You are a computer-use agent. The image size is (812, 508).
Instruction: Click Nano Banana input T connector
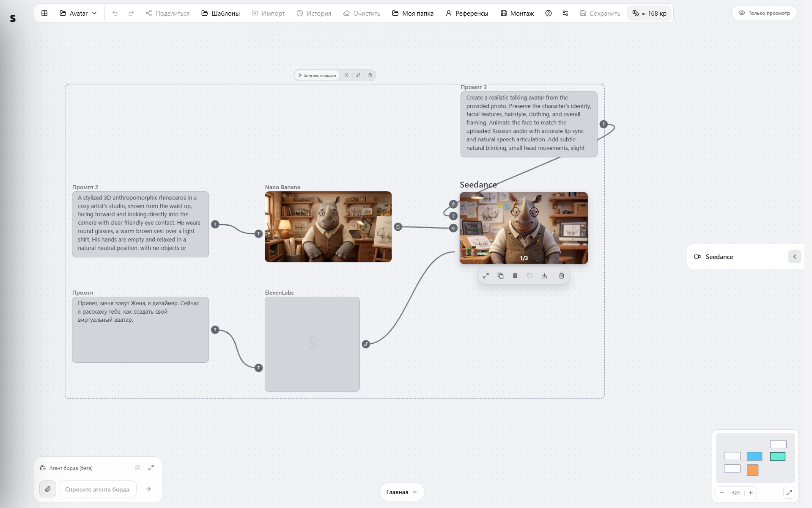pyautogui.click(x=259, y=234)
